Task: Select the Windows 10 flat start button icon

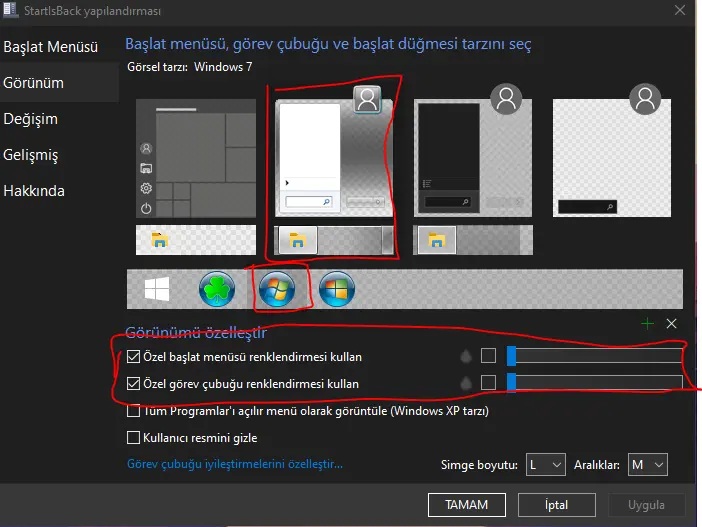Action: (157, 289)
